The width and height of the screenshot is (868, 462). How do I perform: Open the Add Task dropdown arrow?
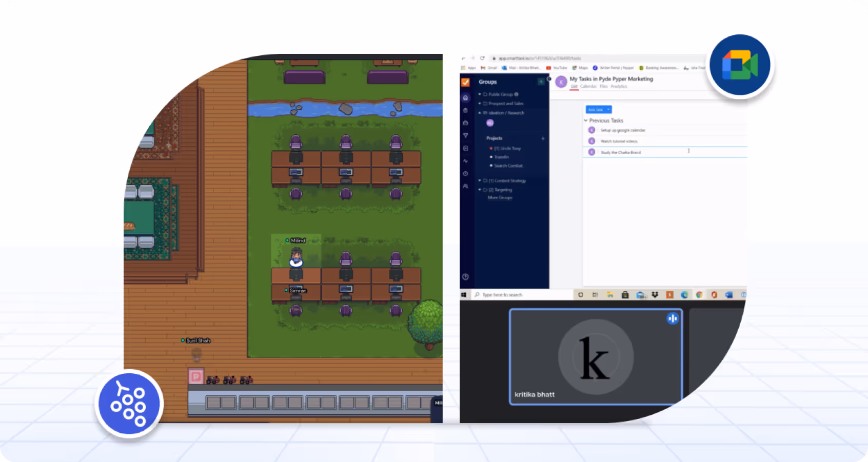[609, 110]
